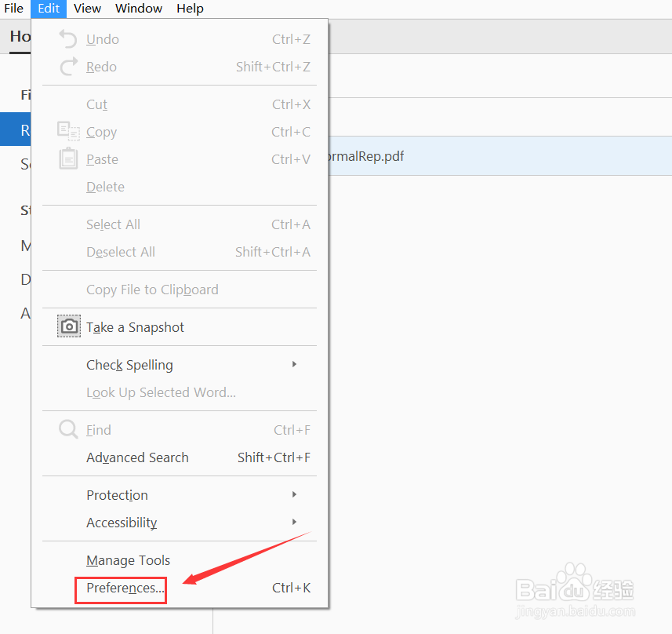Click the Take a Snapshot camera icon
The height and width of the screenshot is (634, 672).
pos(68,326)
